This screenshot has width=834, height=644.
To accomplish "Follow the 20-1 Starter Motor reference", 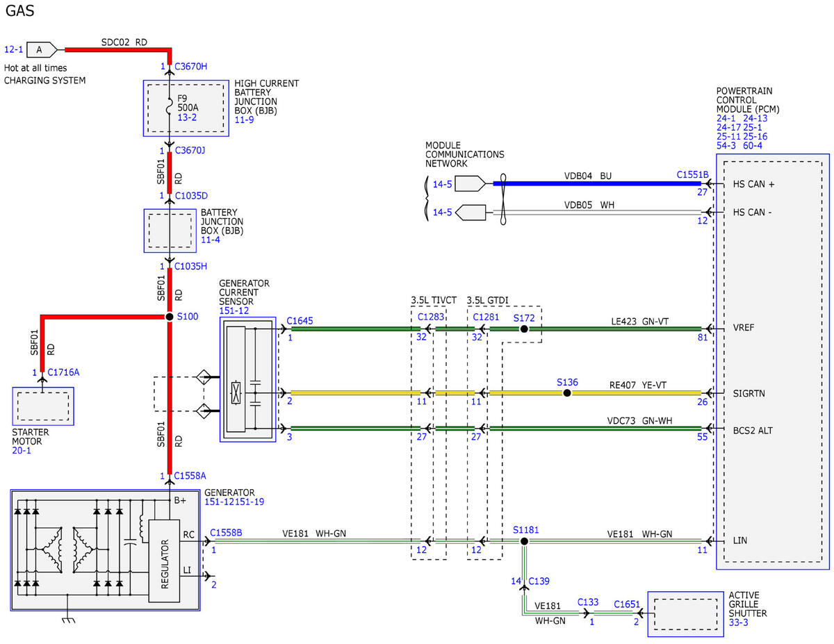I will click(23, 450).
